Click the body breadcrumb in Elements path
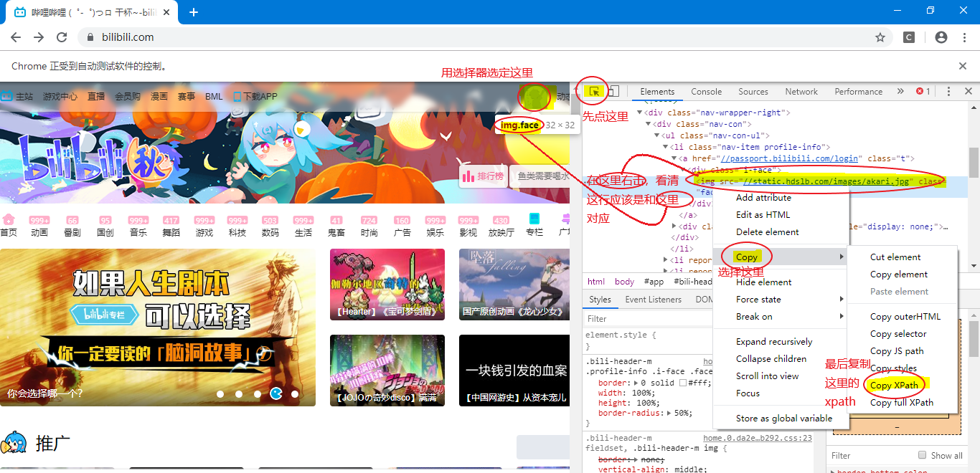The height and width of the screenshot is (473, 980). pyautogui.click(x=624, y=282)
